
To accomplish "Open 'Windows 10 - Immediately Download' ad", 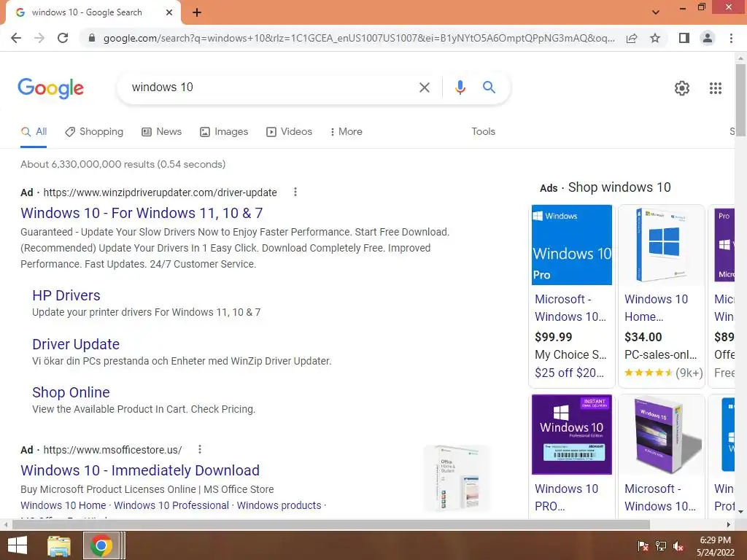I will (x=140, y=470).
